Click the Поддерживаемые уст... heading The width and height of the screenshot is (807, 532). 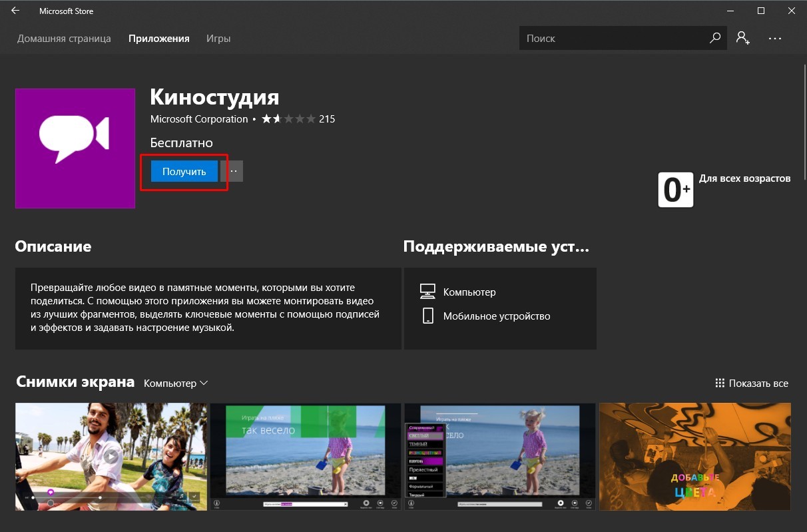[x=496, y=247]
